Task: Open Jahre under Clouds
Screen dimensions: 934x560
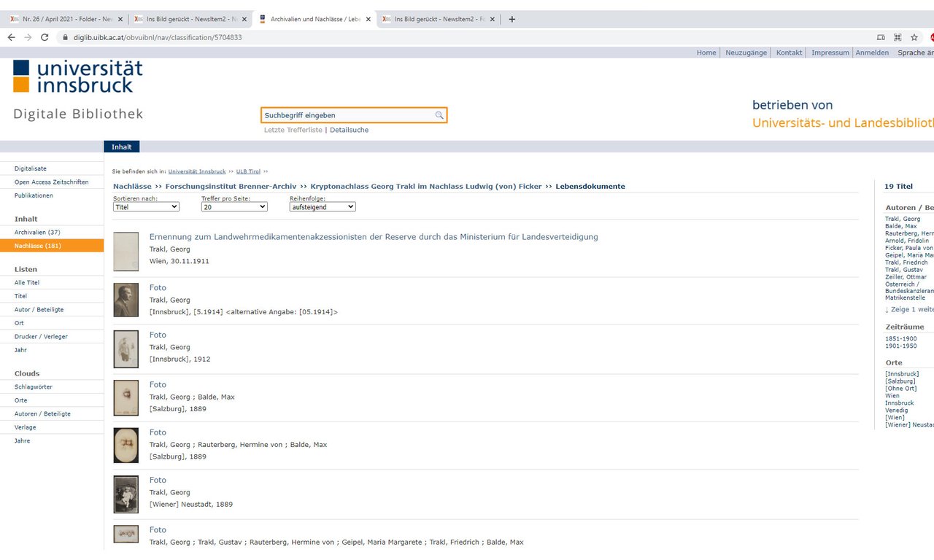Action: point(23,440)
